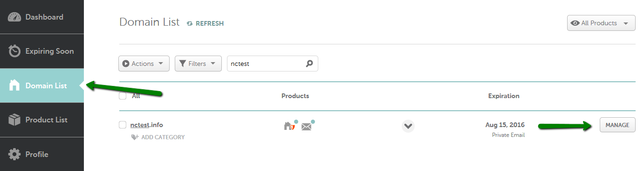Click the MANAGE button
The width and height of the screenshot is (644, 171).
tap(617, 125)
